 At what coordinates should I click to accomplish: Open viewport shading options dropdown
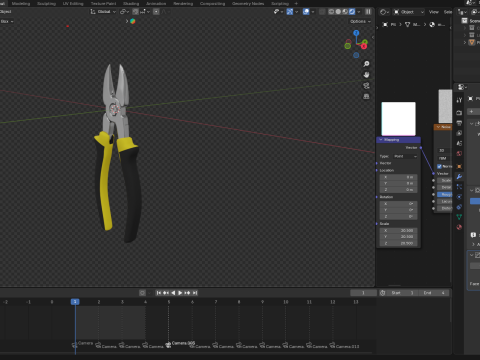pyautogui.click(x=359, y=12)
